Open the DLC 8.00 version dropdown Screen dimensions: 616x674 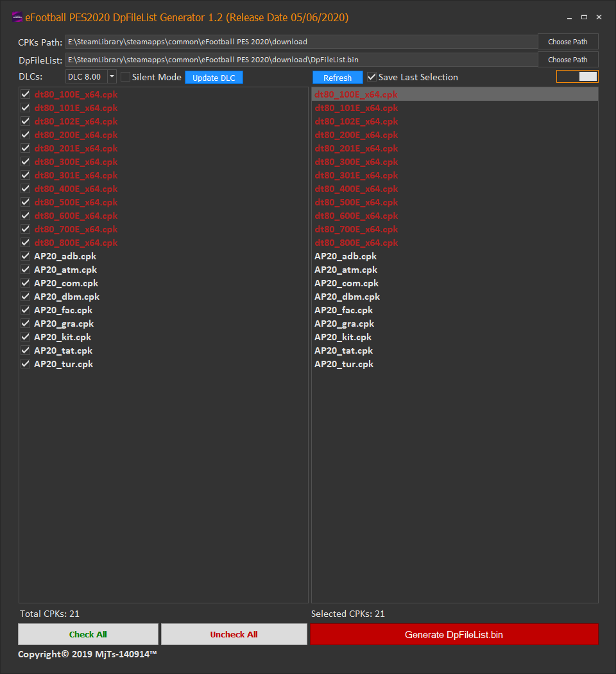pyautogui.click(x=112, y=76)
